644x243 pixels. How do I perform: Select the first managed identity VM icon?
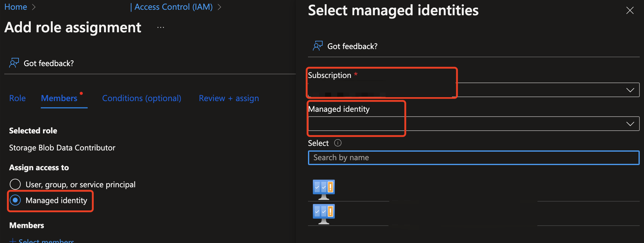pos(324,189)
